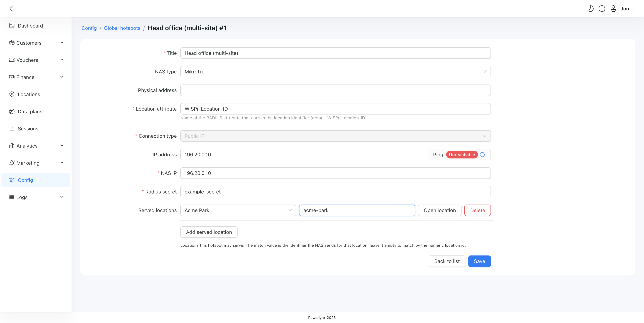Image resolution: width=644 pixels, height=323 pixels.
Task: Click the page heading Head office (multi-site) #1
Action: coord(187,28)
